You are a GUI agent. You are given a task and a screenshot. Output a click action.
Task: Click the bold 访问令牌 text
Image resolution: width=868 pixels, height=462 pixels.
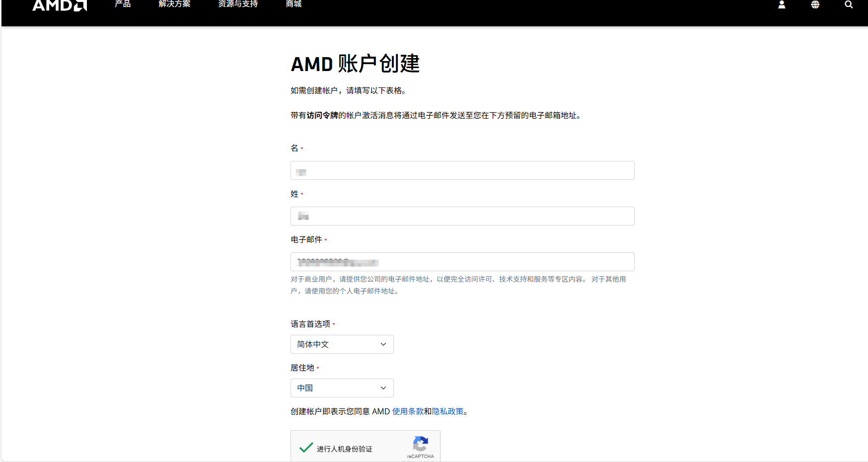(x=322, y=115)
